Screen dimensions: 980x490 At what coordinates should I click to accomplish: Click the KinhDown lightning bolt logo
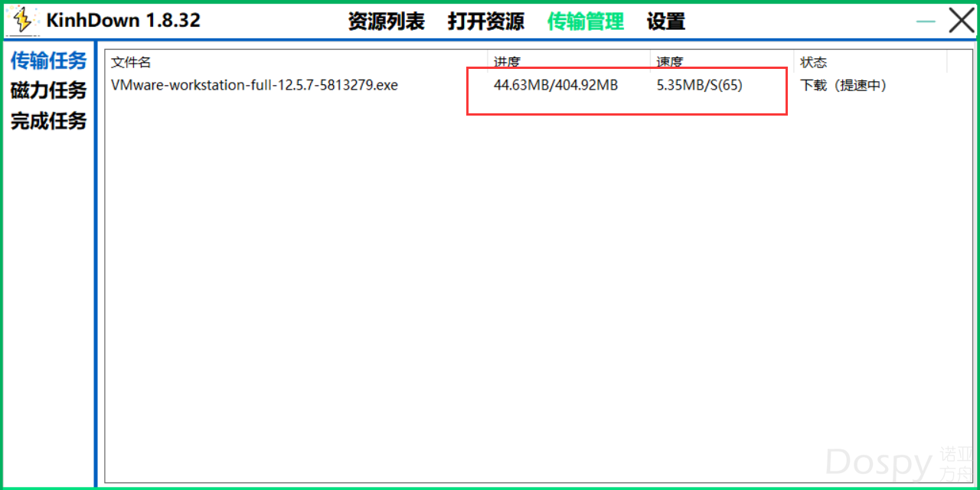pos(23,21)
